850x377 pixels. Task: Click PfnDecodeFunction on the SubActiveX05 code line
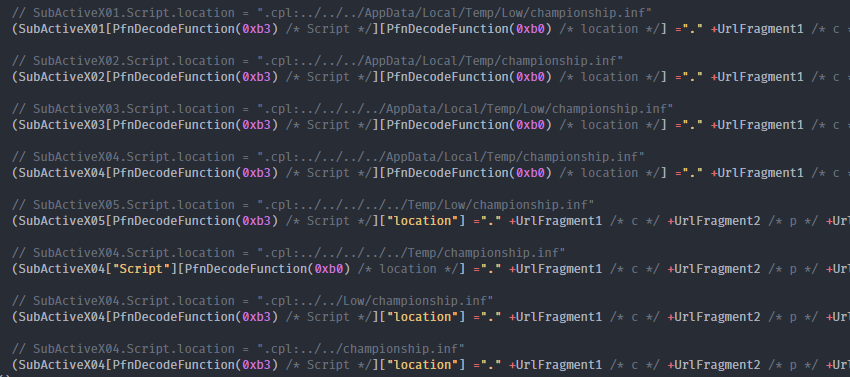(173, 221)
